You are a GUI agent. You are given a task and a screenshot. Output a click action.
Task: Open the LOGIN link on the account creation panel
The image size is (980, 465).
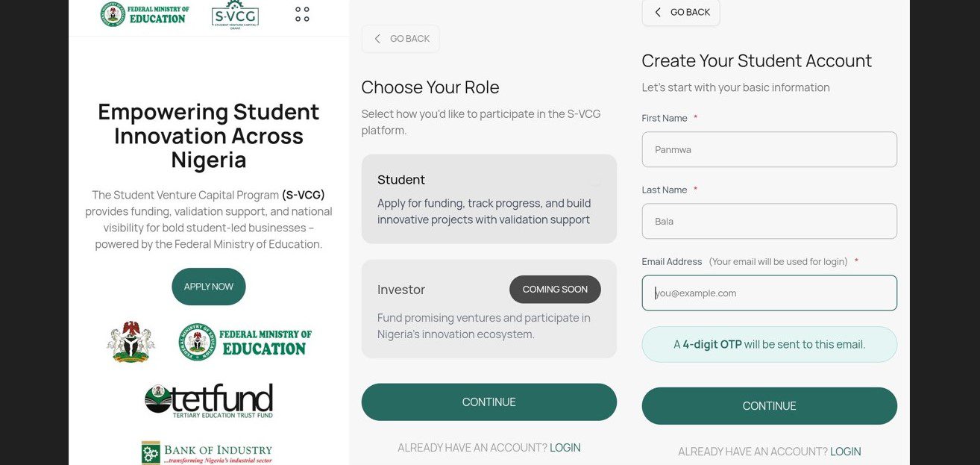pos(845,451)
